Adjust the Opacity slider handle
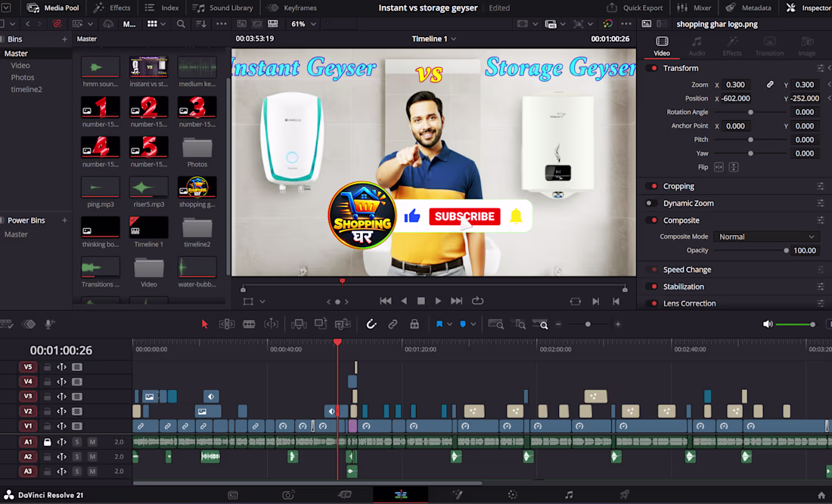The width and height of the screenshot is (832, 504). tap(786, 251)
